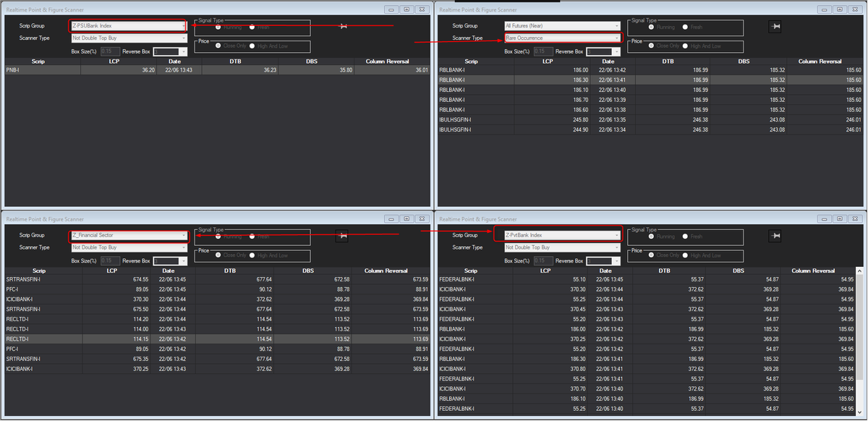Open the Rare Occurrence Scanner Type dropdown

tap(562, 38)
